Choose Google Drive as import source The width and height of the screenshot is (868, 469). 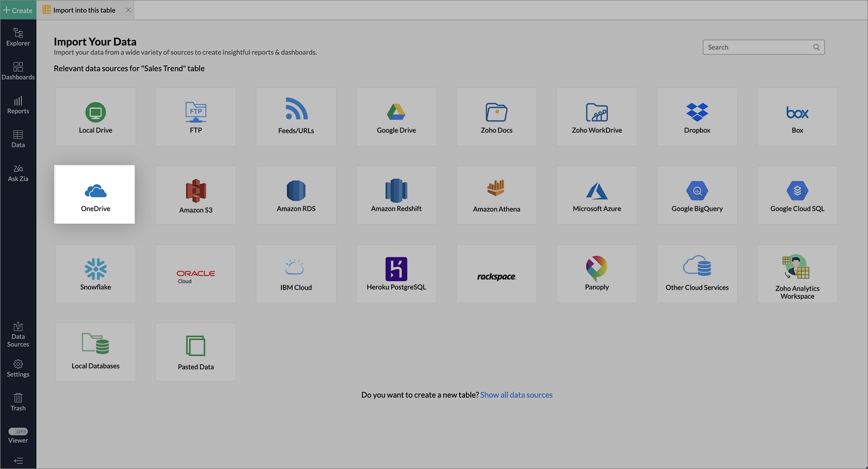tap(396, 117)
